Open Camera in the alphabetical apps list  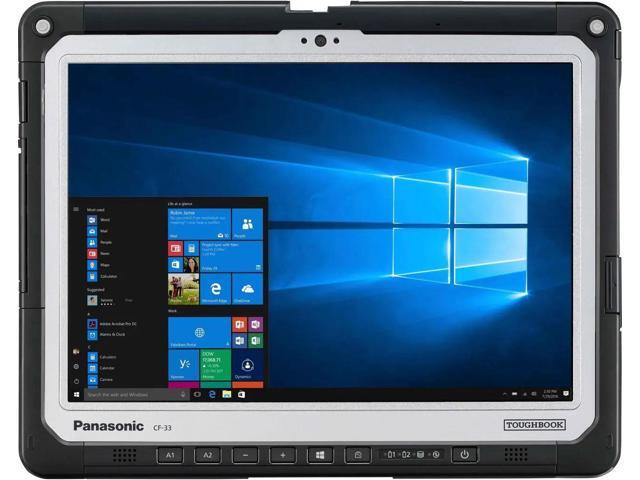(100, 380)
